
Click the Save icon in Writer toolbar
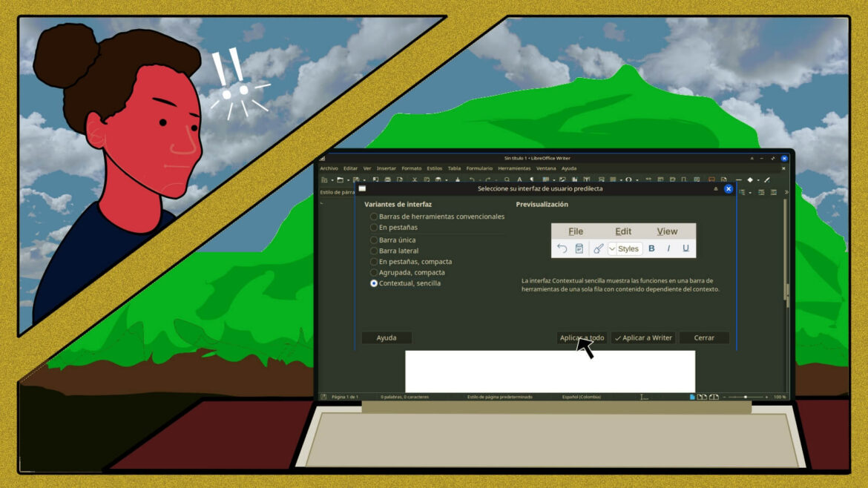[356, 179]
